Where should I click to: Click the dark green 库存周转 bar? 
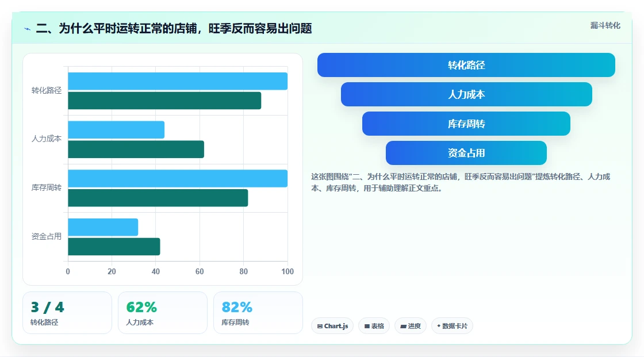click(158, 198)
